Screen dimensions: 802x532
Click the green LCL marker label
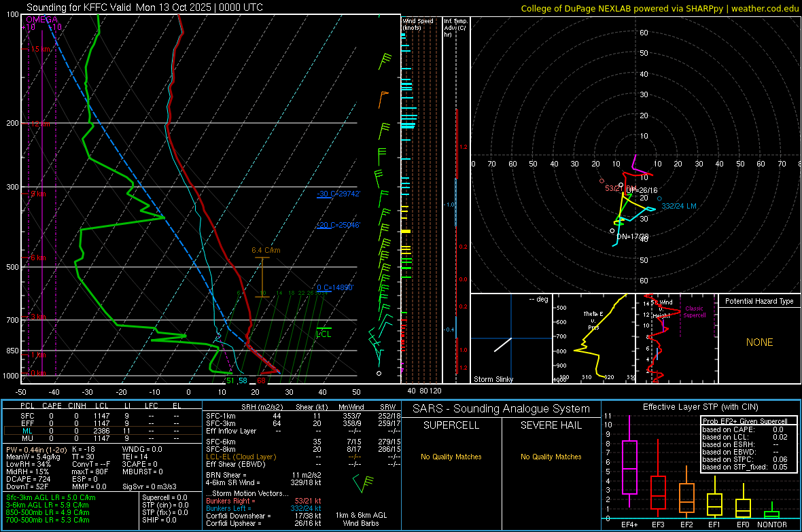click(324, 334)
